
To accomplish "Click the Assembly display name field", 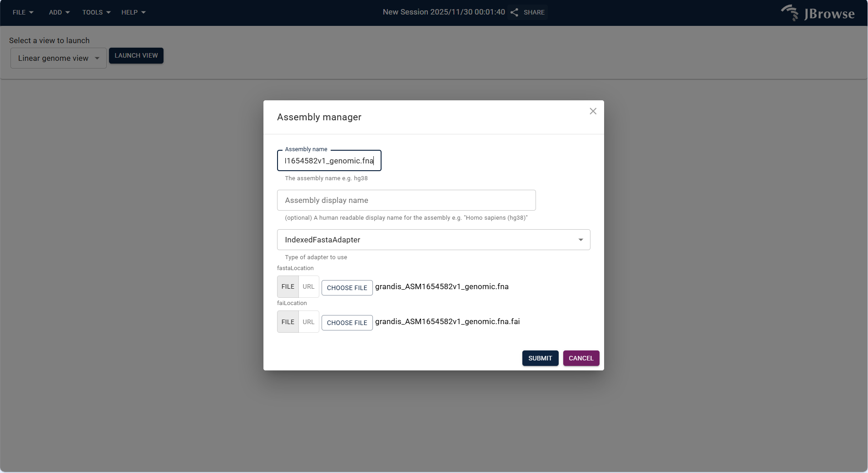I will pyautogui.click(x=406, y=200).
